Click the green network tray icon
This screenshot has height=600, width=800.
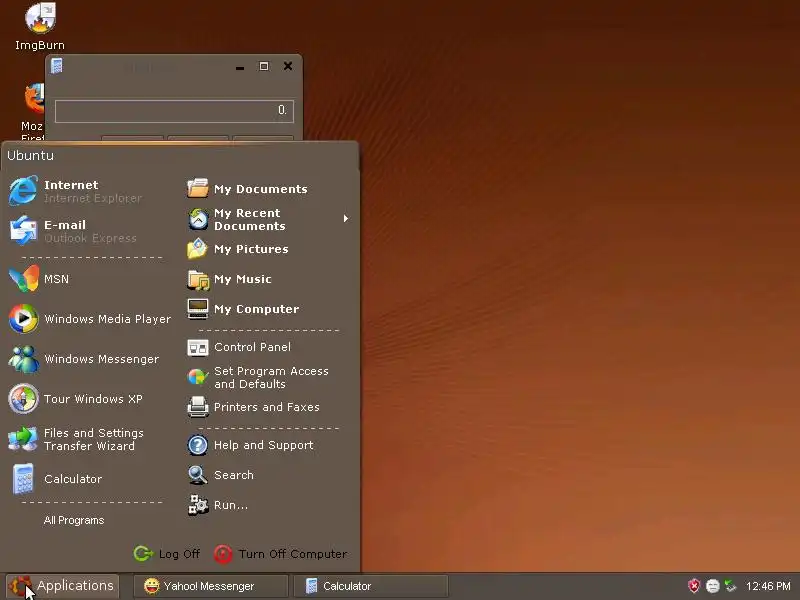[731, 586]
